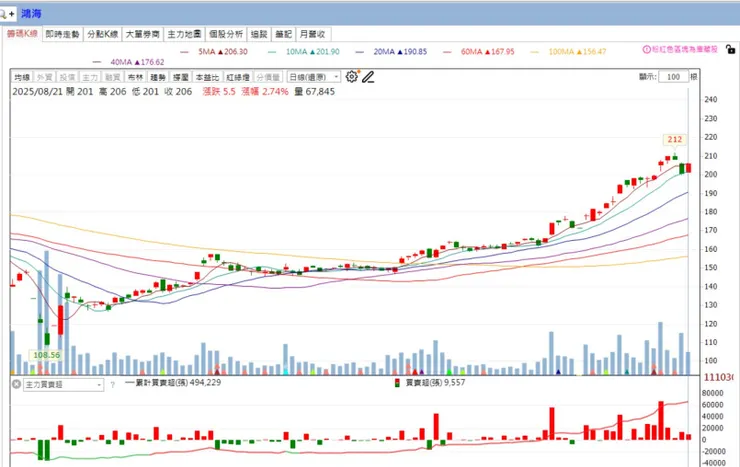Viewport: 740px width, 467px height.
Task: Click the magnifier plus search icon
Action: click(x=8, y=14)
